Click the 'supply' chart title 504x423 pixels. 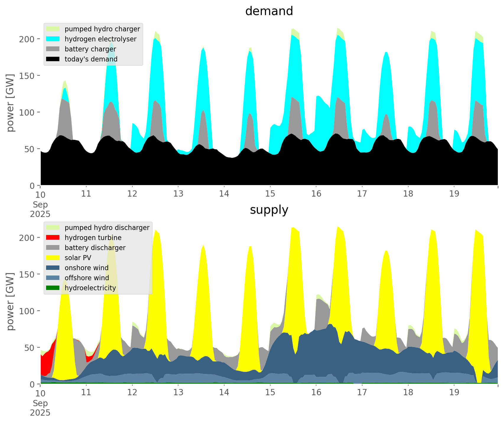[x=269, y=210]
